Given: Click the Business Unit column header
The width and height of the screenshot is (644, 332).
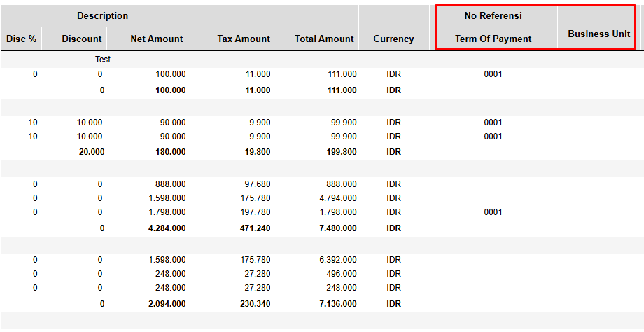Looking at the screenshot, I should tap(598, 34).
